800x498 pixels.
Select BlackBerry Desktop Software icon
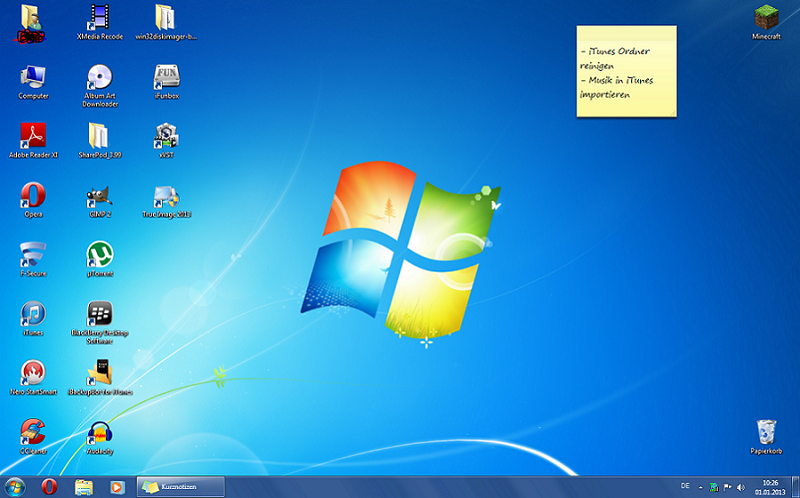coord(99,321)
